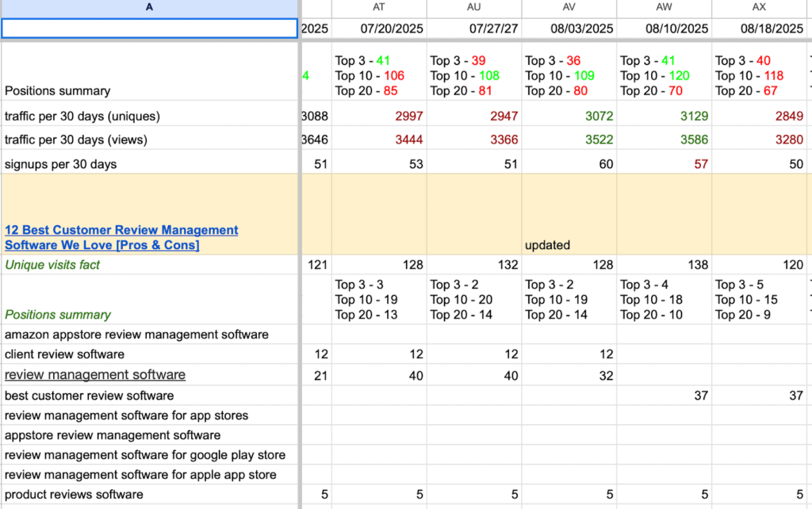Click the empty active cell in column A
This screenshot has width=812, height=509.
[149, 29]
